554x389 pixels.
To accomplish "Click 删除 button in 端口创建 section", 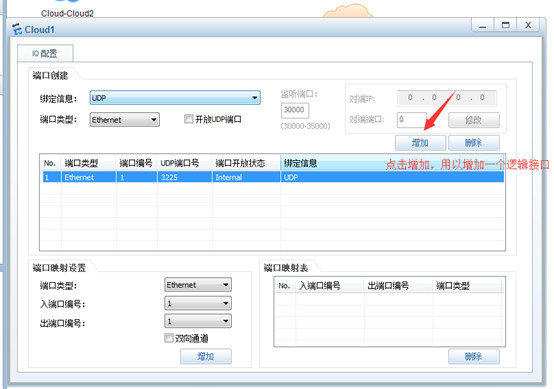I will click(x=474, y=143).
